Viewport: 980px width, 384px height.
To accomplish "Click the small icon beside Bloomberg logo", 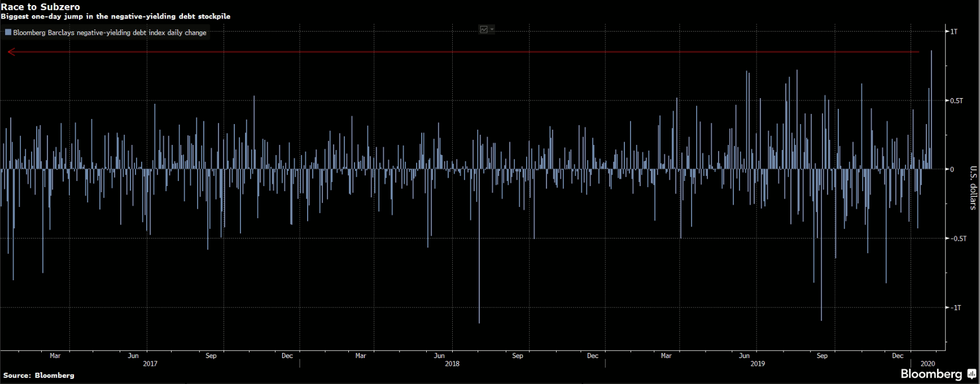I will pyautogui.click(x=972, y=374).
